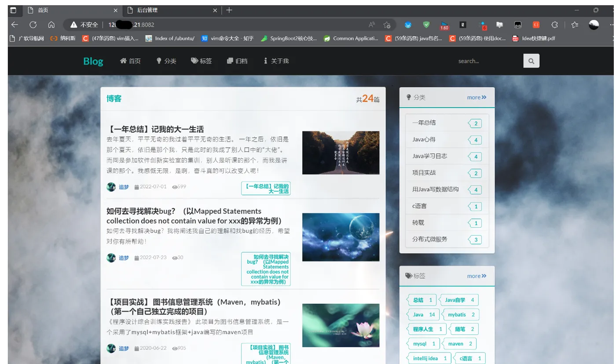This screenshot has height=364, width=616.
Task: Open the 图书信息管理系统 post title
Action: tap(194, 307)
